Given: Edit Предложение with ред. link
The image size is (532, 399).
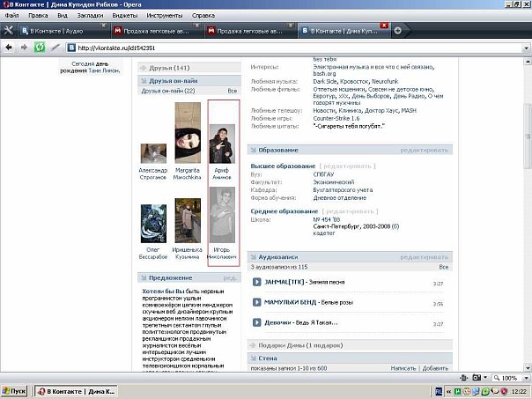Looking at the screenshot, I should [230, 277].
